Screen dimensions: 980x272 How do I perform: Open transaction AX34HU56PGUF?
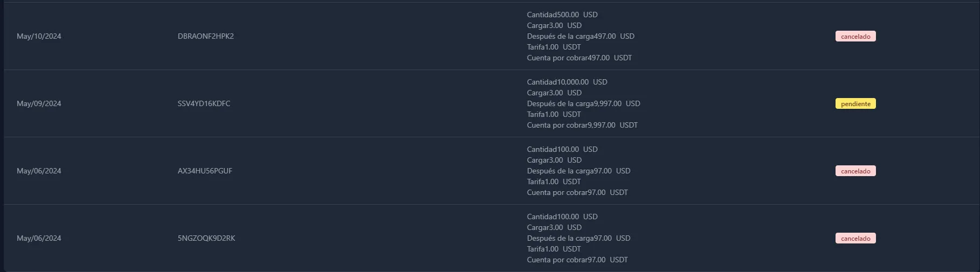point(205,171)
